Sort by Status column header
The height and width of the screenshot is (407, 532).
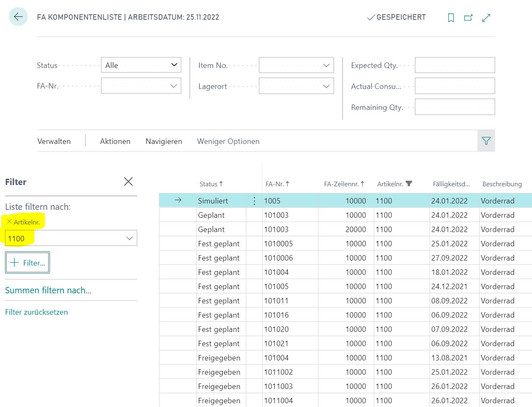(211, 184)
